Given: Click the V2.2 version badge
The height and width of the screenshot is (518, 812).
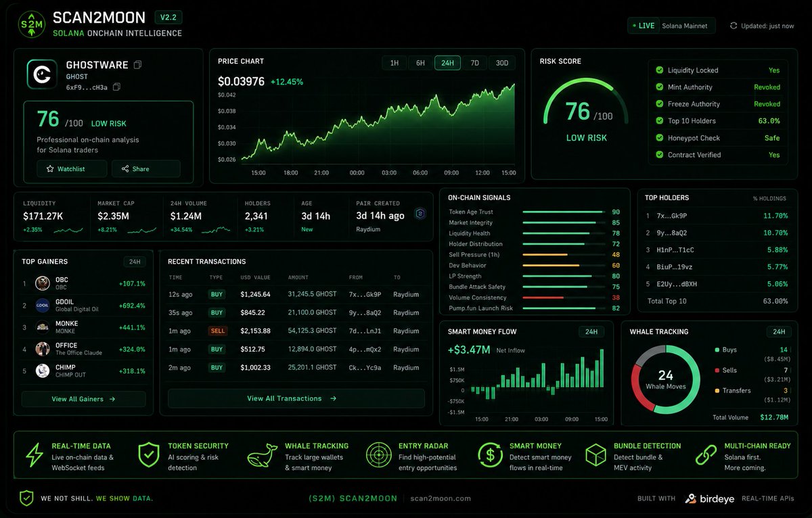Looking at the screenshot, I should tap(168, 18).
